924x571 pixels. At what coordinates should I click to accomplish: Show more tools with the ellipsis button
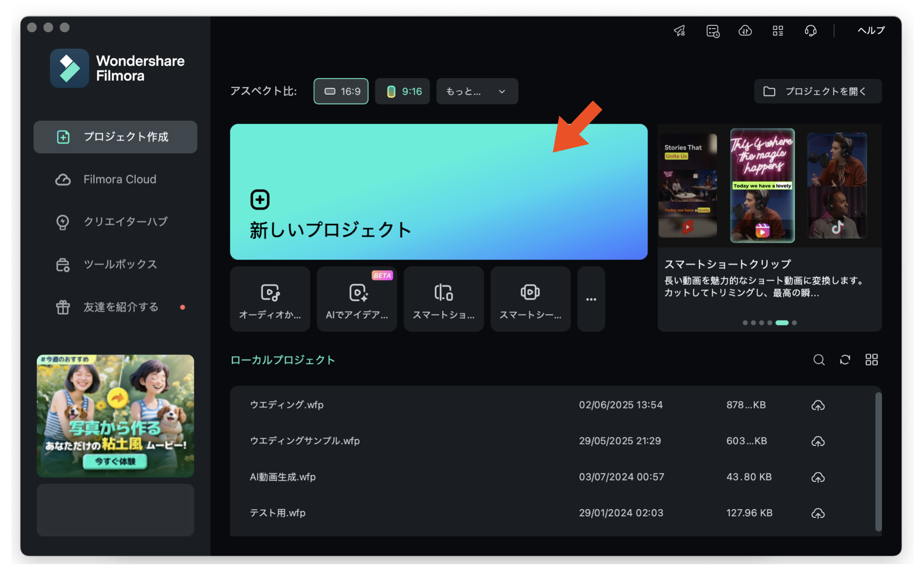click(591, 299)
